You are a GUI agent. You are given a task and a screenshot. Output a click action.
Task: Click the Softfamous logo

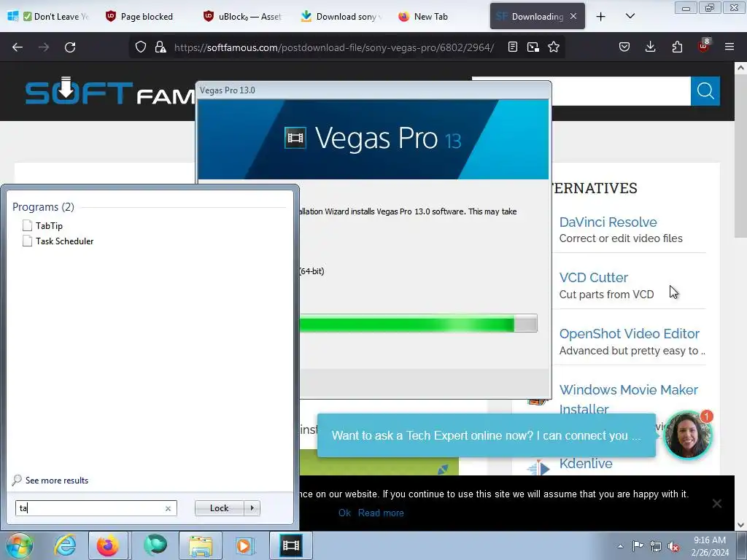tap(109, 91)
